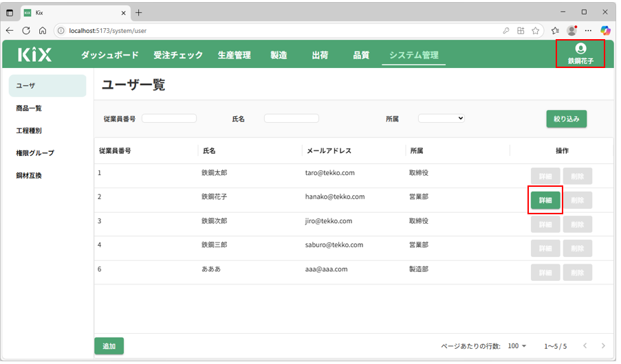Click 削除 for 鉄鋼花子 row

[x=578, y=201]
